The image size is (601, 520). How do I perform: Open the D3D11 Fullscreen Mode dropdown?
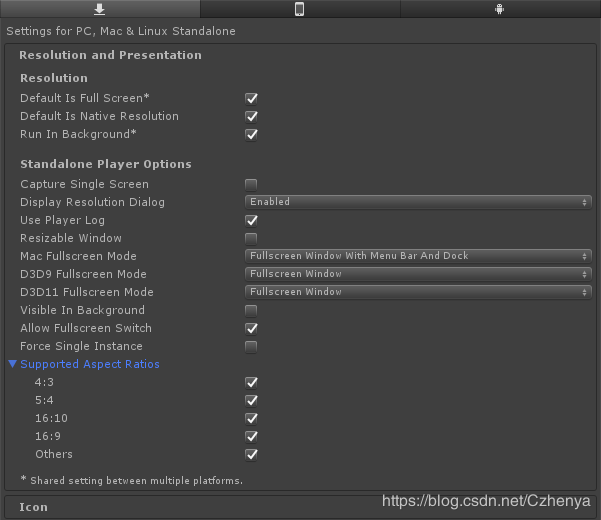[x=419, y=292]
